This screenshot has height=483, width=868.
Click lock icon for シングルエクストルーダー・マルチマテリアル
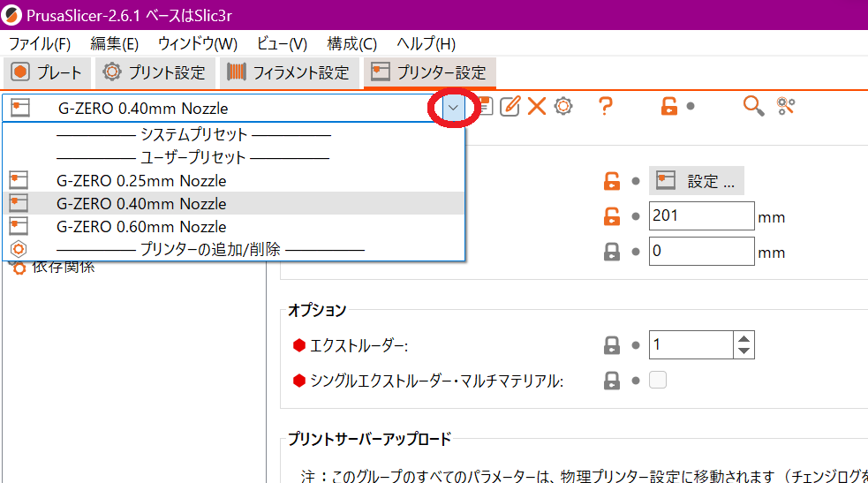click(x=612, y=381)
